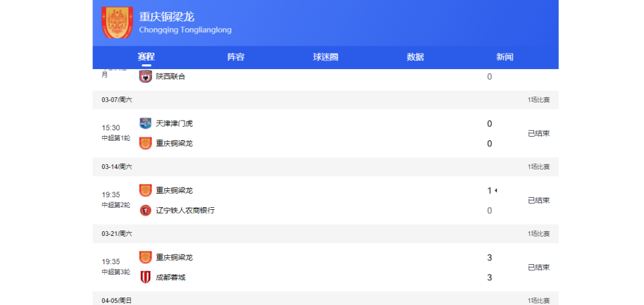Image resolution: width=644 pixels, height=305 pixels.
Task: Click the 天津津门虎 team logo
Action: (x=146, y=123)
